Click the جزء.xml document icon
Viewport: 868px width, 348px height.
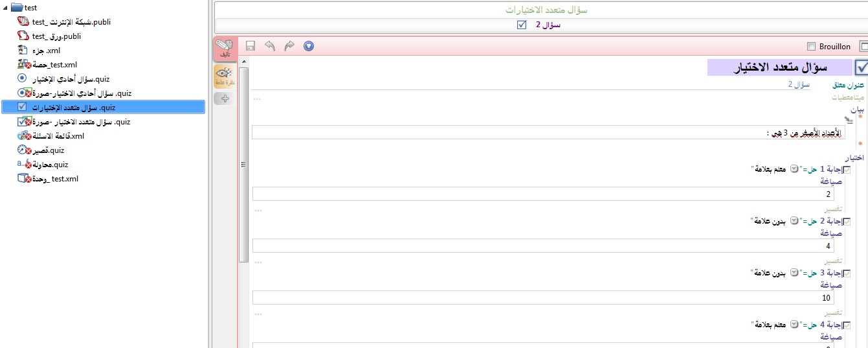(23, 51)
